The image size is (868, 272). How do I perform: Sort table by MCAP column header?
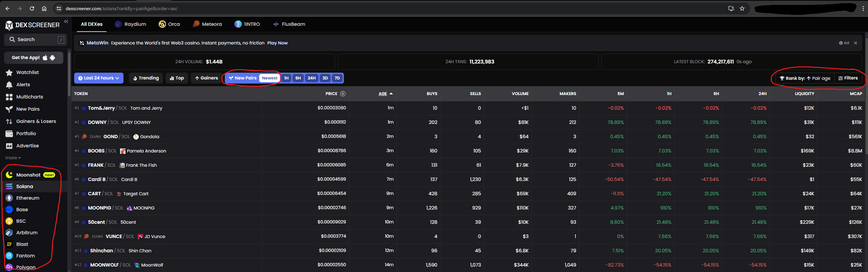(856, 94)
